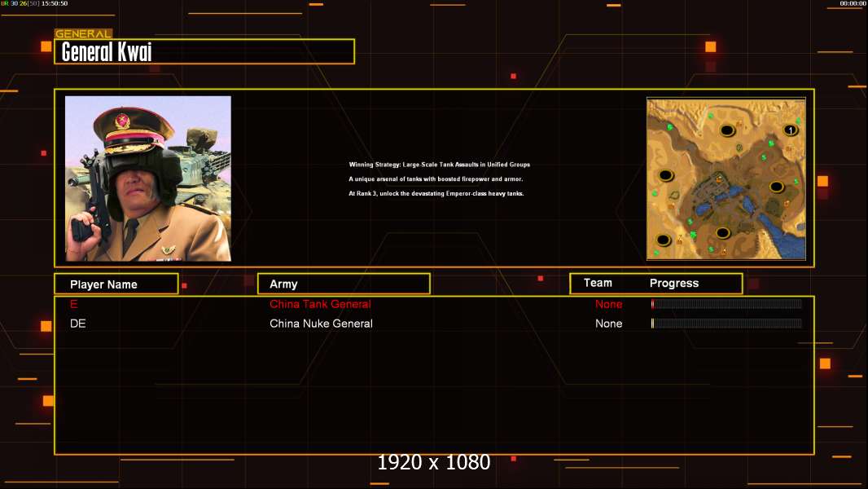Screen dimensions: 868x489
Task: Click the Player Name column header
Action: pos(116,284)
